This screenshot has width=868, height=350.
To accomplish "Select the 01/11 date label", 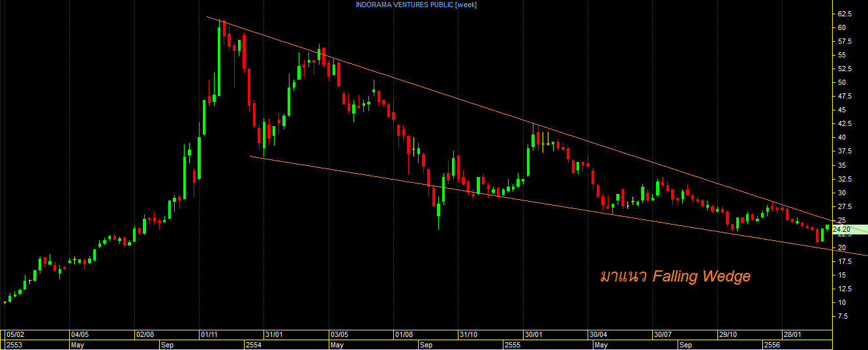I will click(210, 334).
